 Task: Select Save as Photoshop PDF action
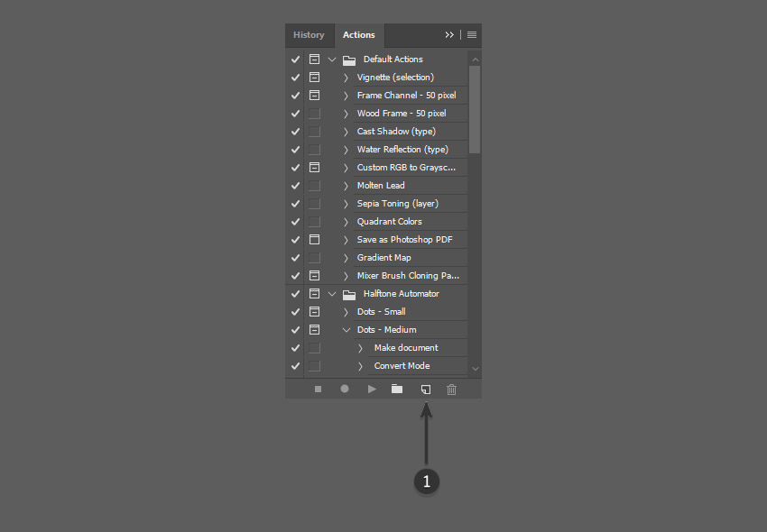pyautogui.click(x=404, y=240)
